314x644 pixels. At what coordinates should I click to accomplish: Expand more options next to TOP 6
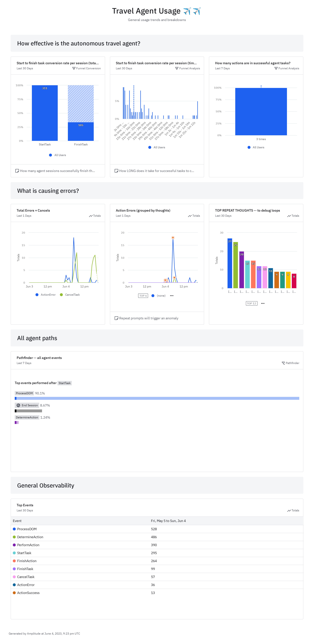coord(172,296)
